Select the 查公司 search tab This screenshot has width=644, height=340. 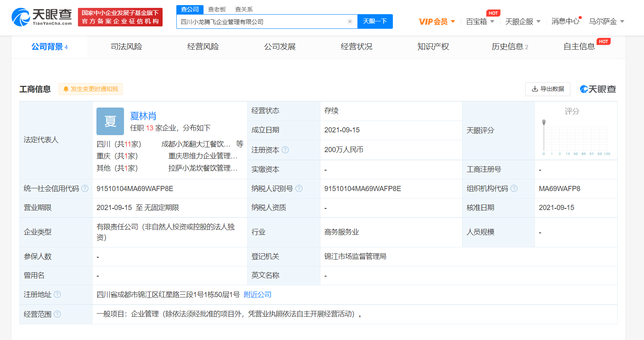[x=190, y=9]
